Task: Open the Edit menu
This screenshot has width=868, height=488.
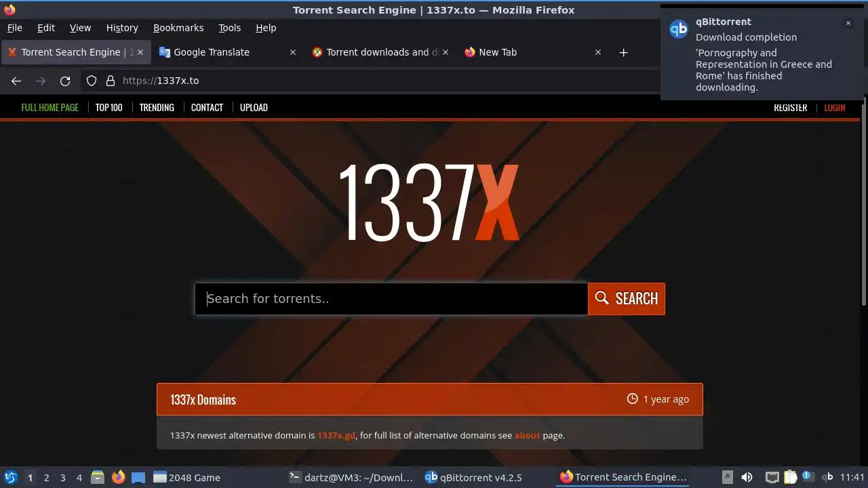Action: (x=46, y=28)
